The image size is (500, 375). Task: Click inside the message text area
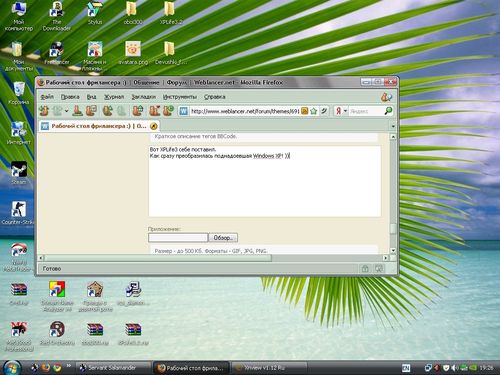(264, 181)
